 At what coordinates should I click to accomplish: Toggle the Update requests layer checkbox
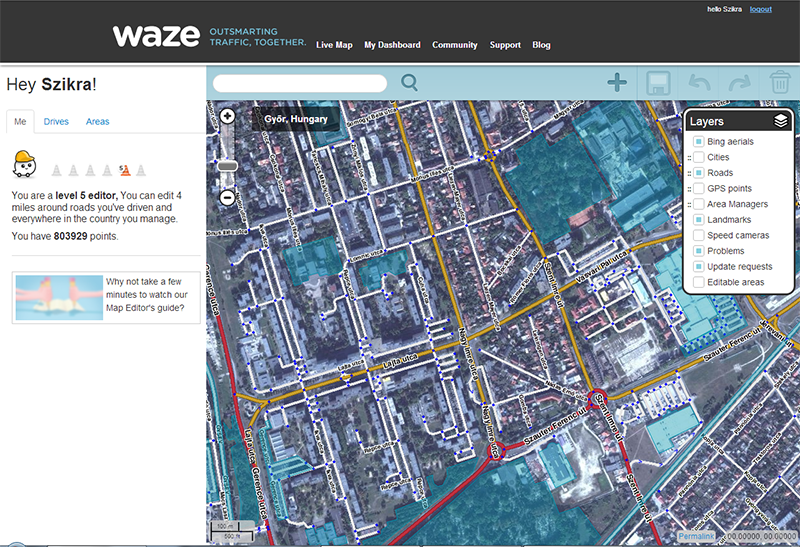click(698, 266)
